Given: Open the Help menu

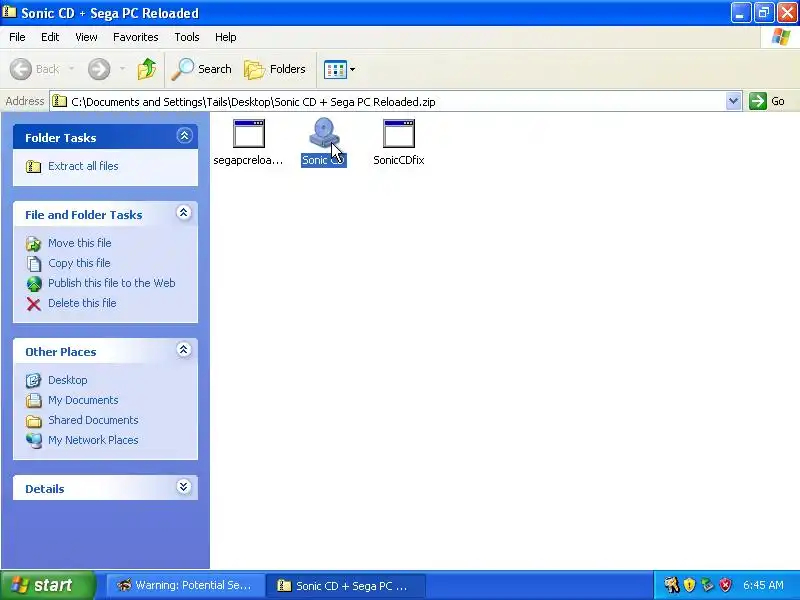Looking at the screenshot, I should pos(226,37).
